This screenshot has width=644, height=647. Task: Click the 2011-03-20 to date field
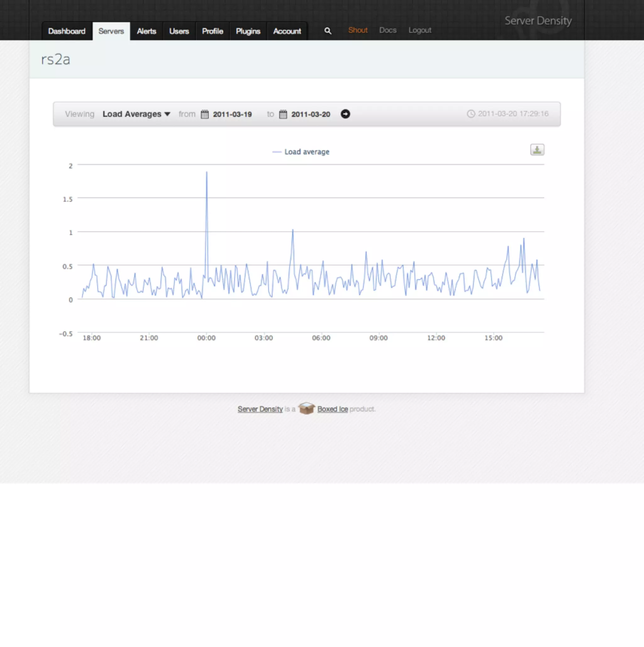click(310, 114)
